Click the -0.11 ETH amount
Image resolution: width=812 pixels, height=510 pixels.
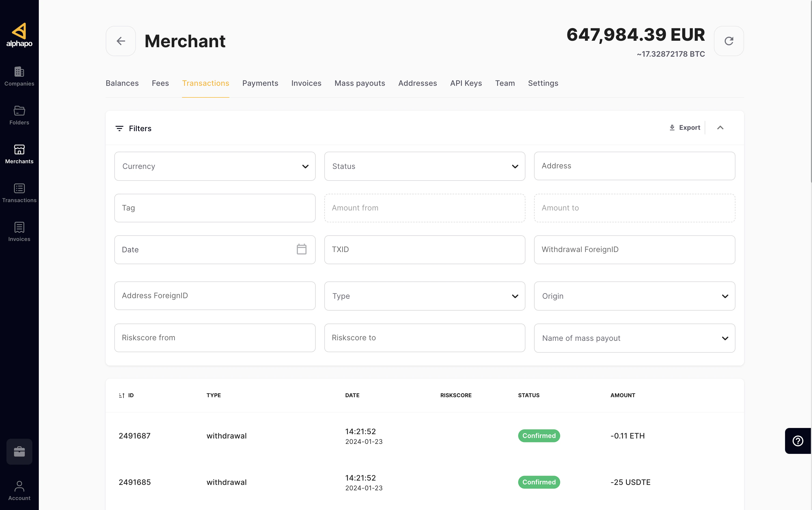coord(627,436)
